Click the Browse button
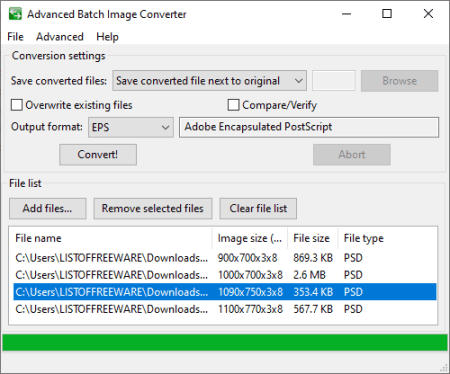The image size is (450, 374). click(x=399, y=81)
